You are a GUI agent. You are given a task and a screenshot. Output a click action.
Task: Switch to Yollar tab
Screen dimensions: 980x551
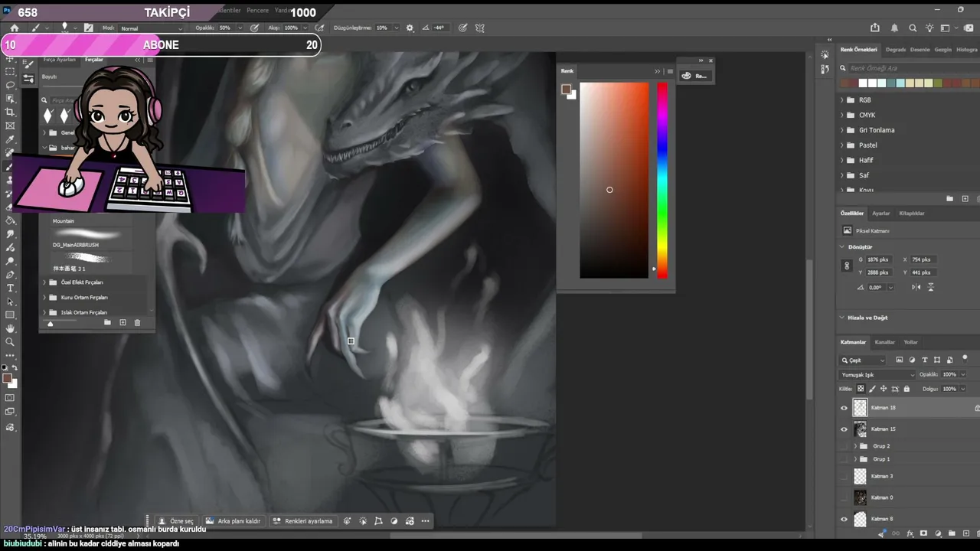[x=910, y=342]
